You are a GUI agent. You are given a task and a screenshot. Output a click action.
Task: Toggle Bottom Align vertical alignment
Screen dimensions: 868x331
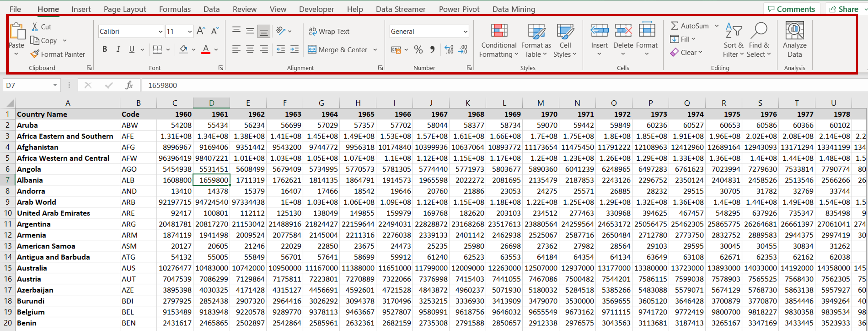pyautogui.click(x=264, y=31)
